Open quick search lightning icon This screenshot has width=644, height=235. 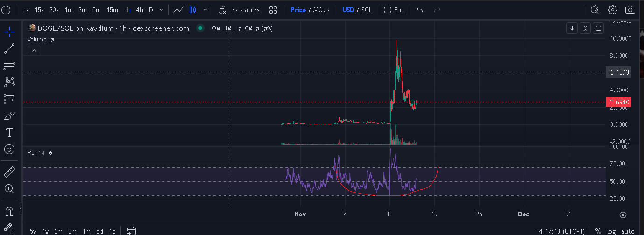595,9
